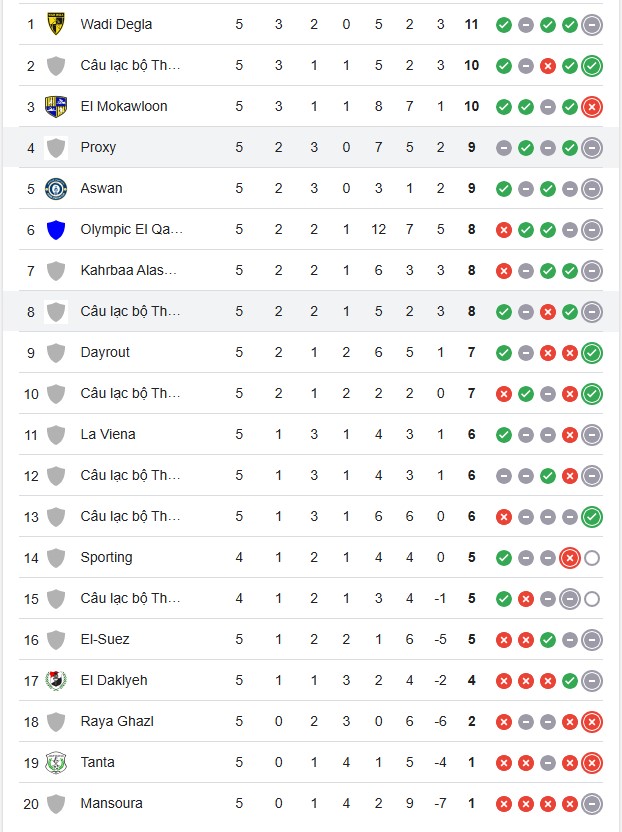
Task: Open the La Viena team page
Action: pos(108,435)
